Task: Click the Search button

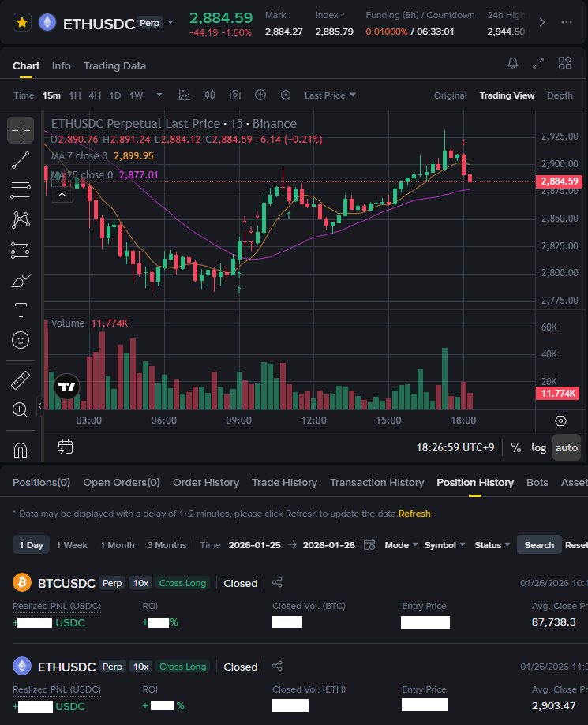Action: (x=539, y=545)
